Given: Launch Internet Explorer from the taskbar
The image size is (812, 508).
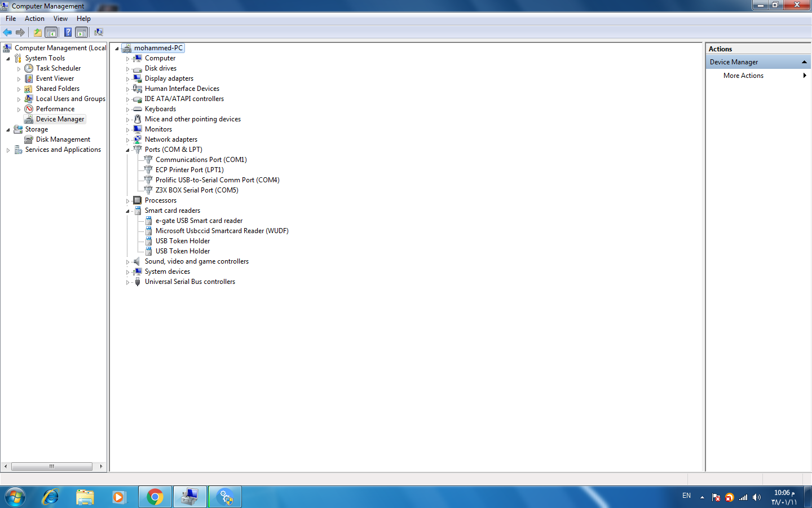Looking at the screenshot, I should [51, 497].
